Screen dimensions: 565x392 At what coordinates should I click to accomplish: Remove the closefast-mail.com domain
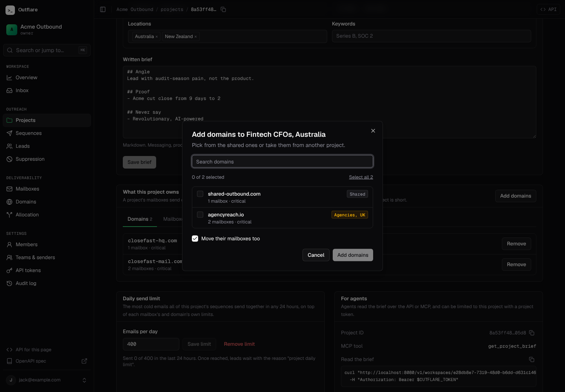click(x=516, y=265)
